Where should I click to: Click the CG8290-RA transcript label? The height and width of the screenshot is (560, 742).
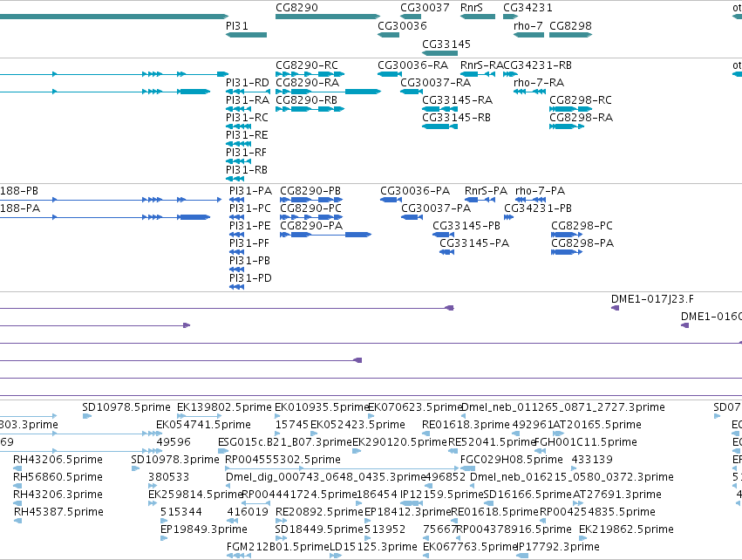[x=307, y=82]
